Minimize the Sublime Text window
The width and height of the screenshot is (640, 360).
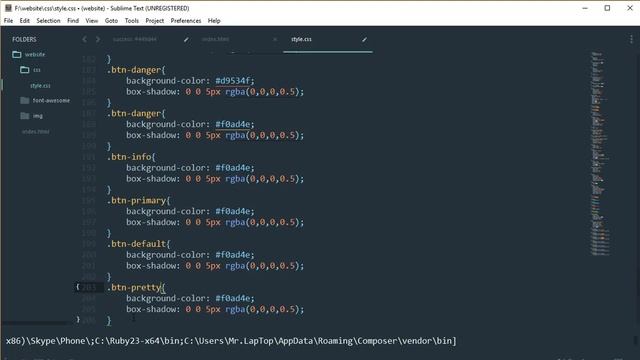(585, 8)
